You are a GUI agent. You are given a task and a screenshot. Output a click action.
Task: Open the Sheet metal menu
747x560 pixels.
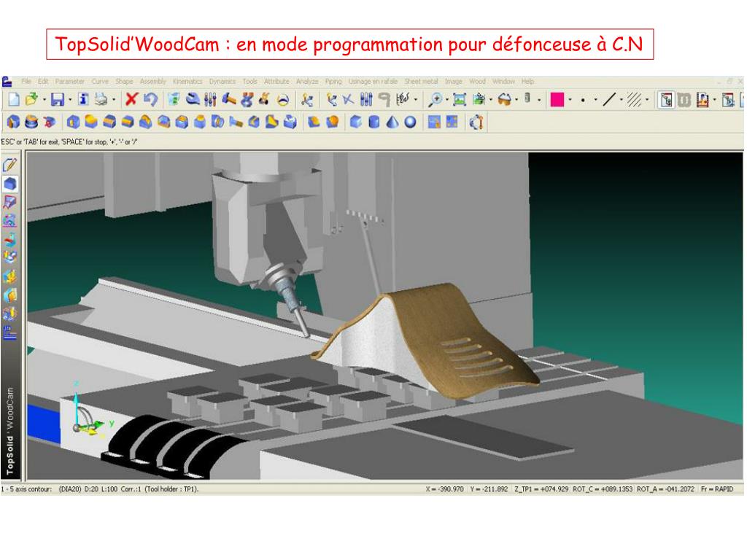coord(421,82)
